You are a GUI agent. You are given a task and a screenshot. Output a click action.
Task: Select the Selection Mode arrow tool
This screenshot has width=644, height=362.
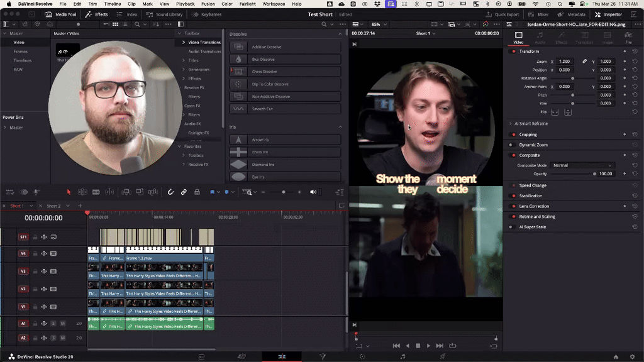tap(69, 192)
